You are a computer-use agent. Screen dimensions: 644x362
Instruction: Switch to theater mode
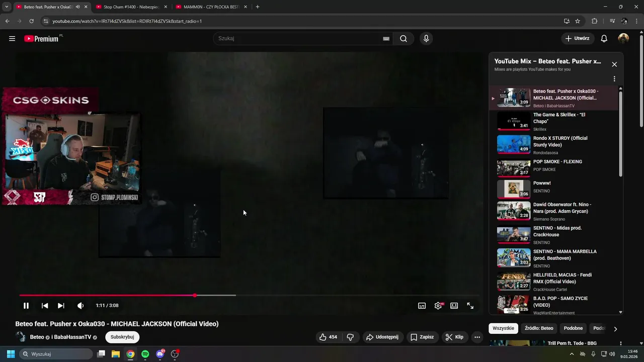click(x=454, y=306)
